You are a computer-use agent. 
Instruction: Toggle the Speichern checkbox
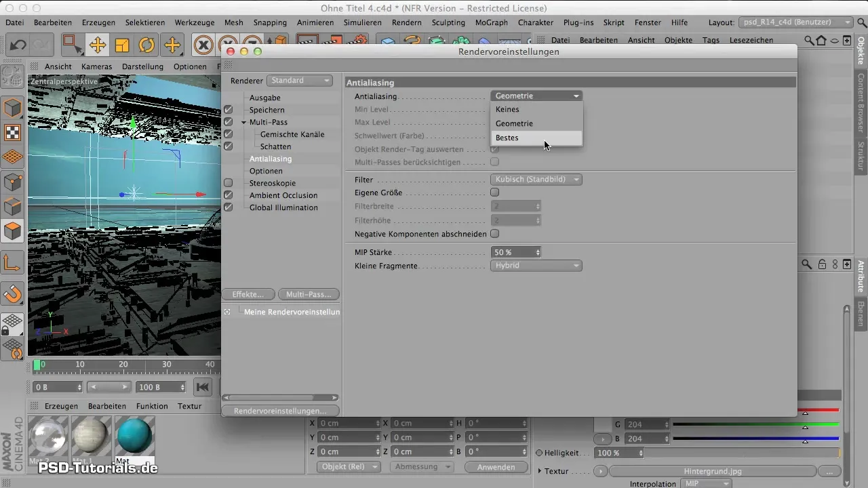coord(229,110)
